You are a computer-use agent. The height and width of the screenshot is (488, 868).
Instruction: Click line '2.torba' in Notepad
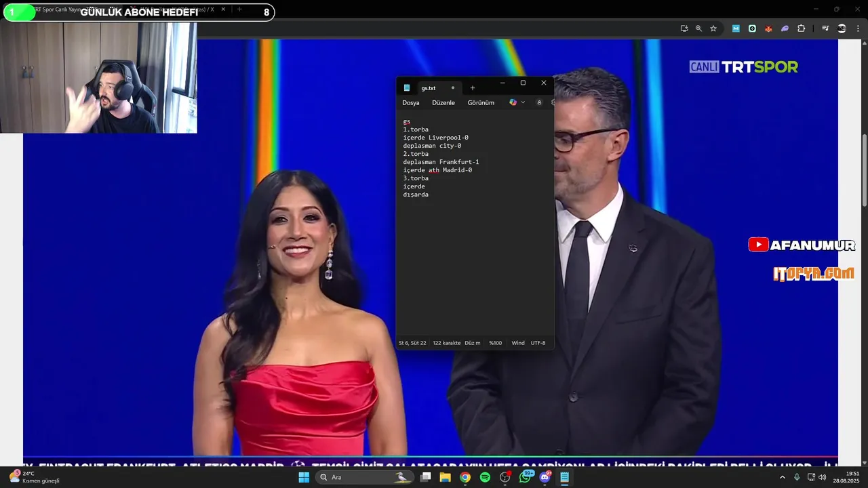click(416, 154)
